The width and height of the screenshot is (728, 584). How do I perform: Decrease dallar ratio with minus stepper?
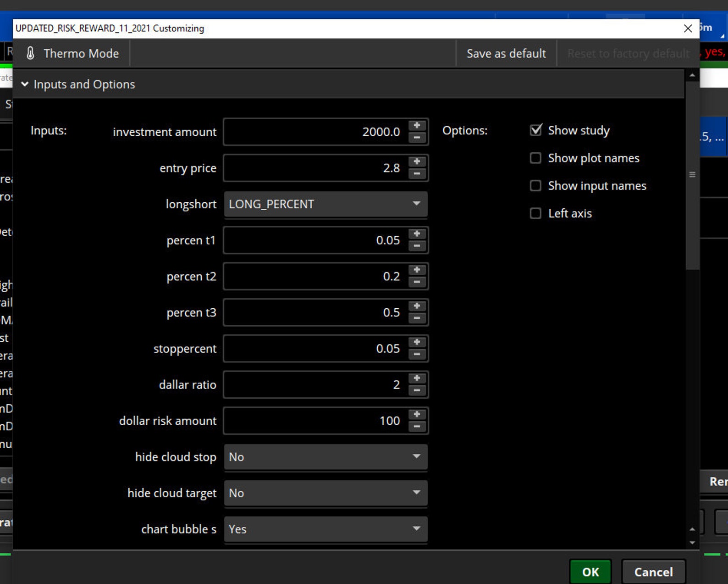pos(417,390)
